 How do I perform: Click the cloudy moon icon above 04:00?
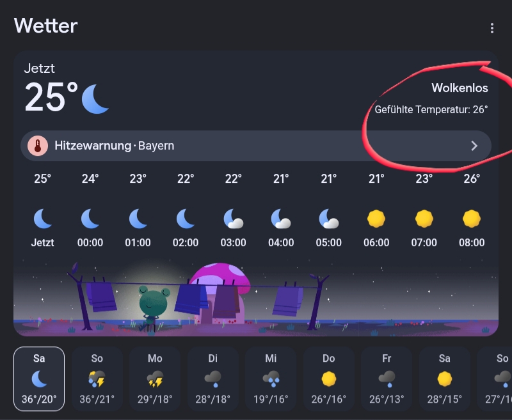[x=281, y=219]
